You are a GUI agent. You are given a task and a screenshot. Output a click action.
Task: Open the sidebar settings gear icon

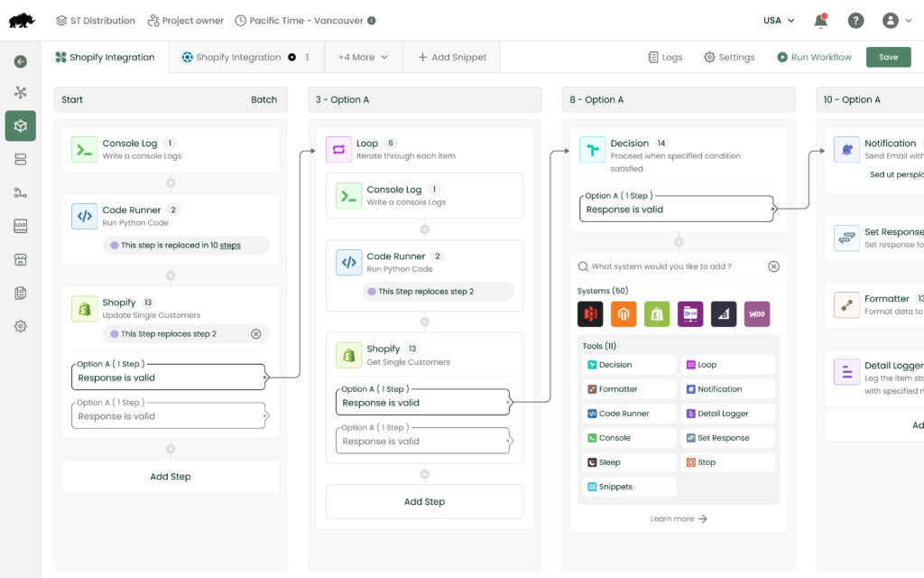(x=20, y=326)
